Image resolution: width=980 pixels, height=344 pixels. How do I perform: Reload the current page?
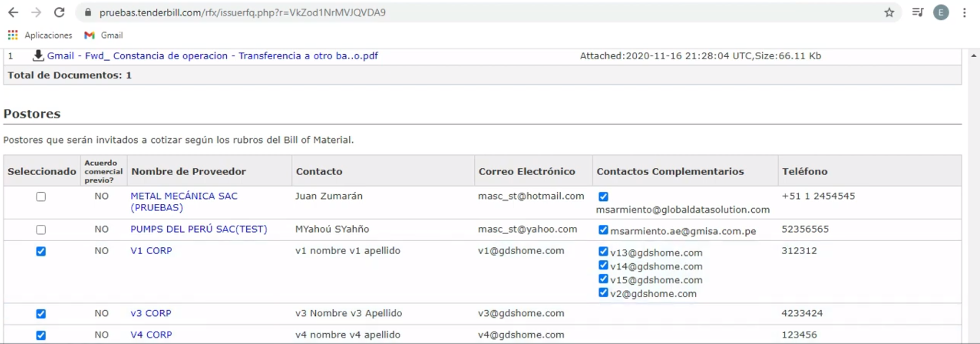point(59,12)
